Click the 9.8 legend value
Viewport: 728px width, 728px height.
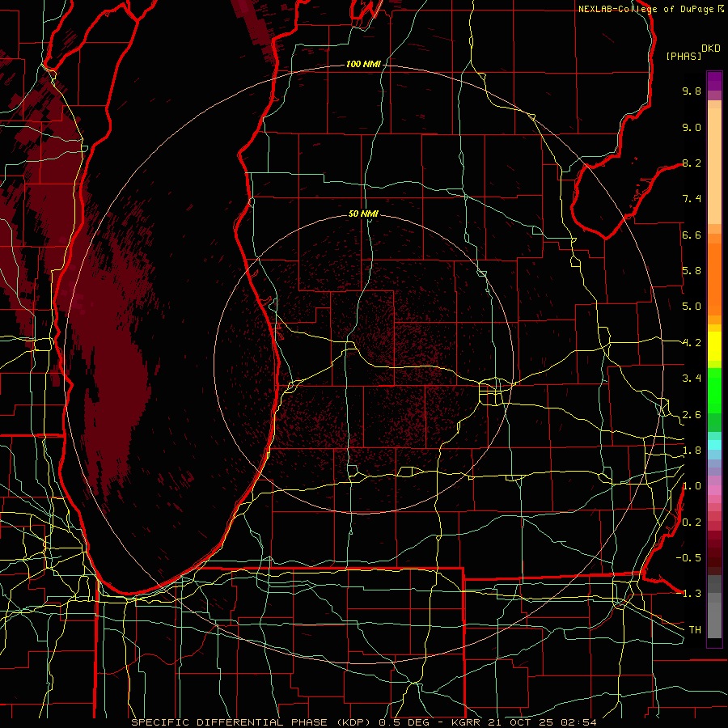click(692, 91)
